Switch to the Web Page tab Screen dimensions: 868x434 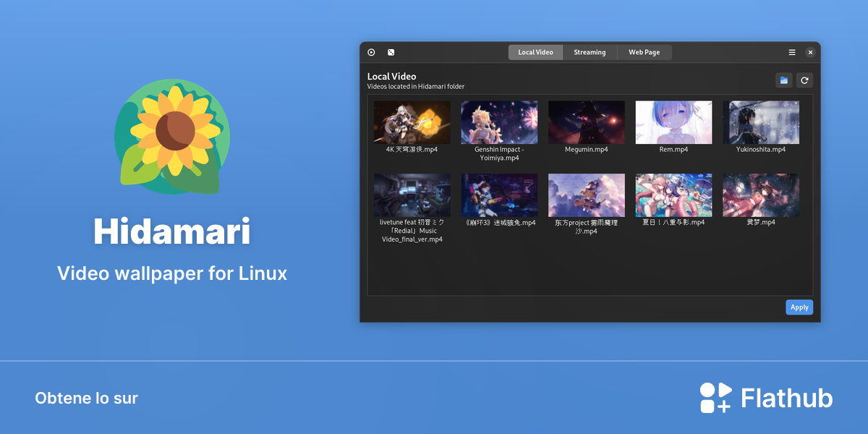pyautogui.click(x=644, y=52)
